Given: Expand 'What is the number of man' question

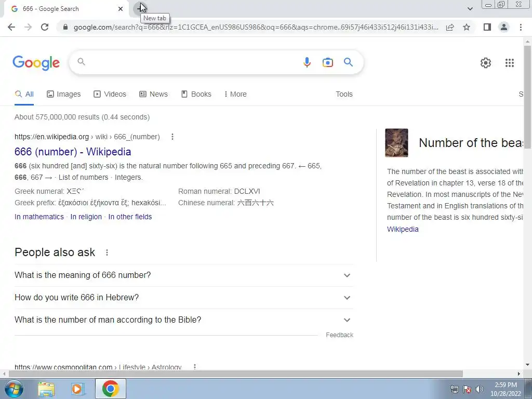Looking at the screenshot, I should point(183,320).
